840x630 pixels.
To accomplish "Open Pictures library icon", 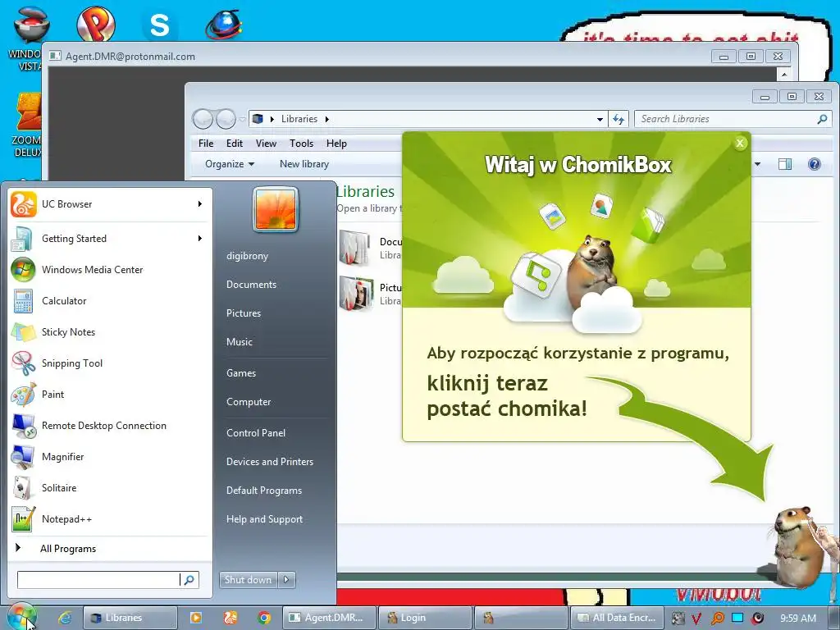I will [355, 293].
